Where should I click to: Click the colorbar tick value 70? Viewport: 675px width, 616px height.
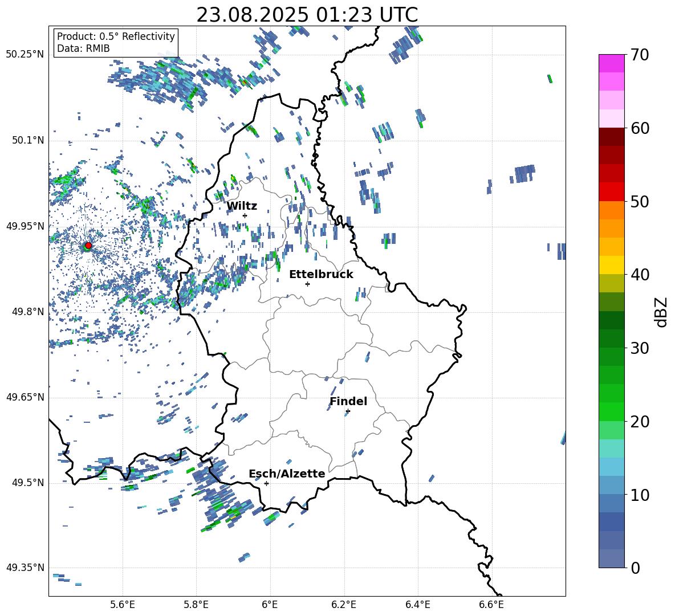[x=640, y=55]
